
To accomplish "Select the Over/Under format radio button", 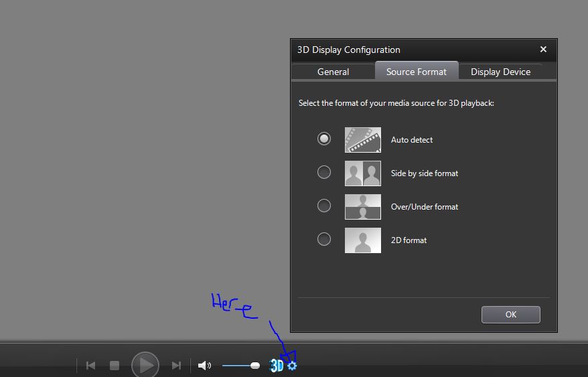I will (x=324, y=206).
